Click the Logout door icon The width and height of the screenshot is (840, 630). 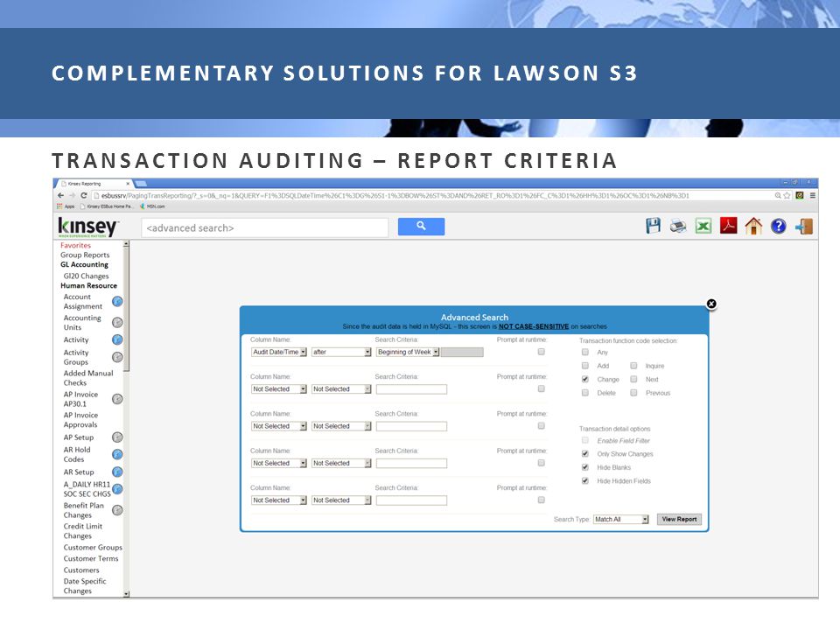tap(803, 226)
